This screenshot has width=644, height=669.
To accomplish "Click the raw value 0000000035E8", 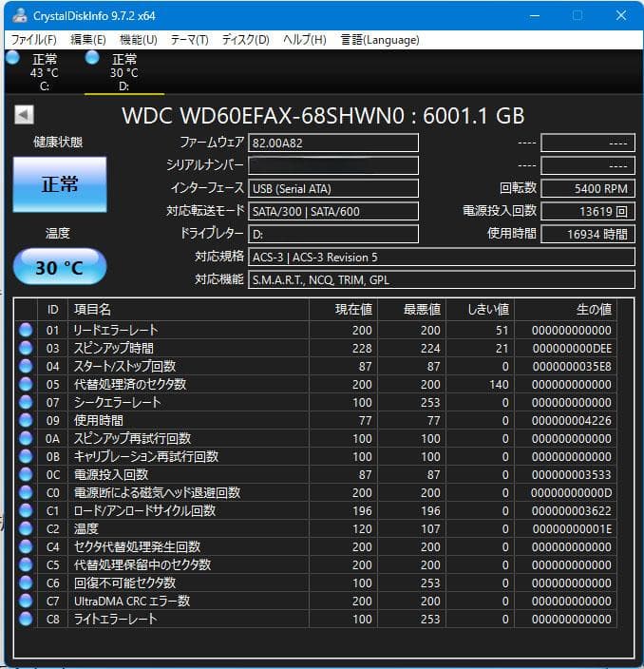I will click(x=572, y=366).
